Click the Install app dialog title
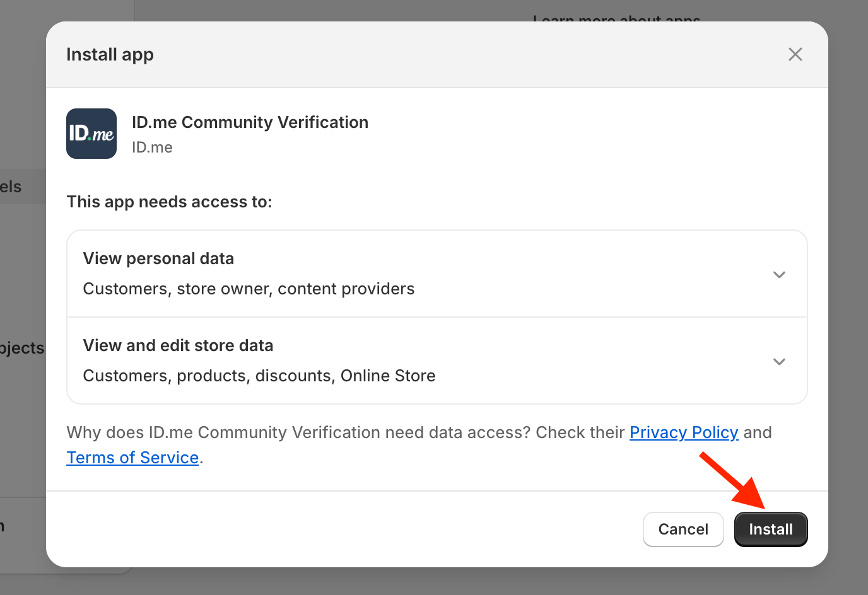This screenshot has width=868, height=595. [110, 54]
